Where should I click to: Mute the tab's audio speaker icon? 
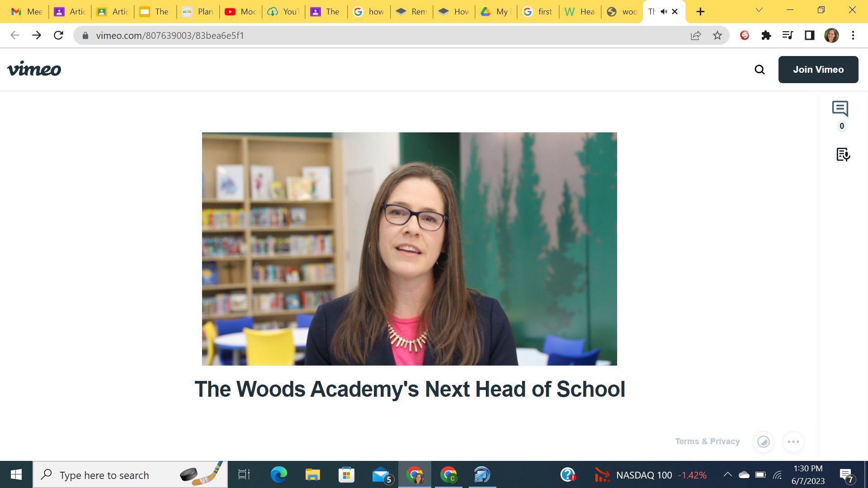click(x=664, y=12)
